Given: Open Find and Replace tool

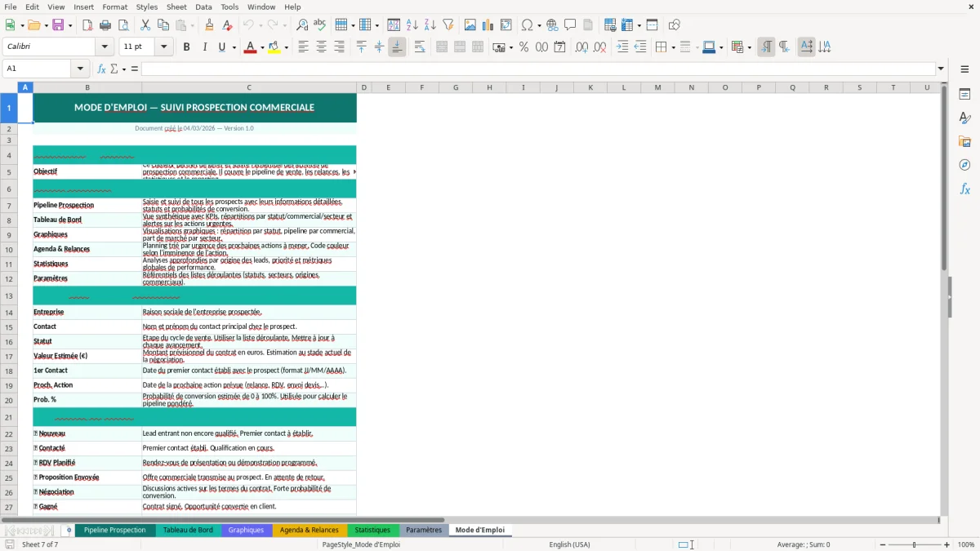Looking at the screenshot, I should coord(302,25).
